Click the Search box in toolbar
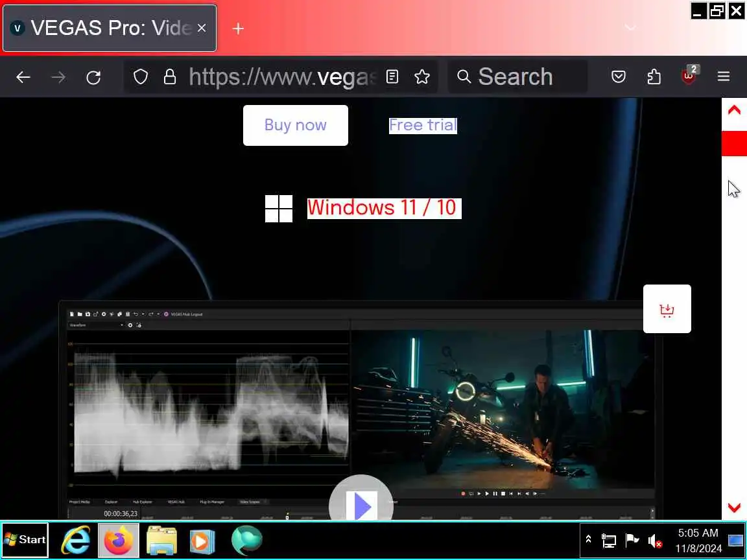747x560 pixels. tap(518, 76)
